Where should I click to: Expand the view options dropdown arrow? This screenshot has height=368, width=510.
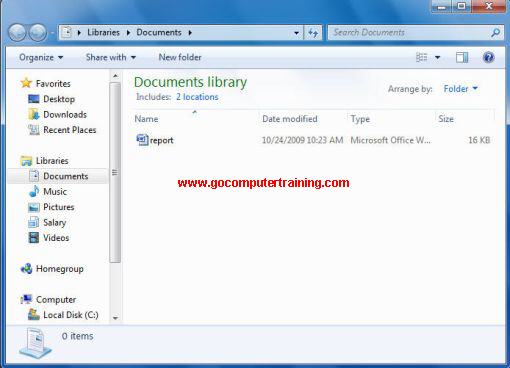tap(438, 58)
